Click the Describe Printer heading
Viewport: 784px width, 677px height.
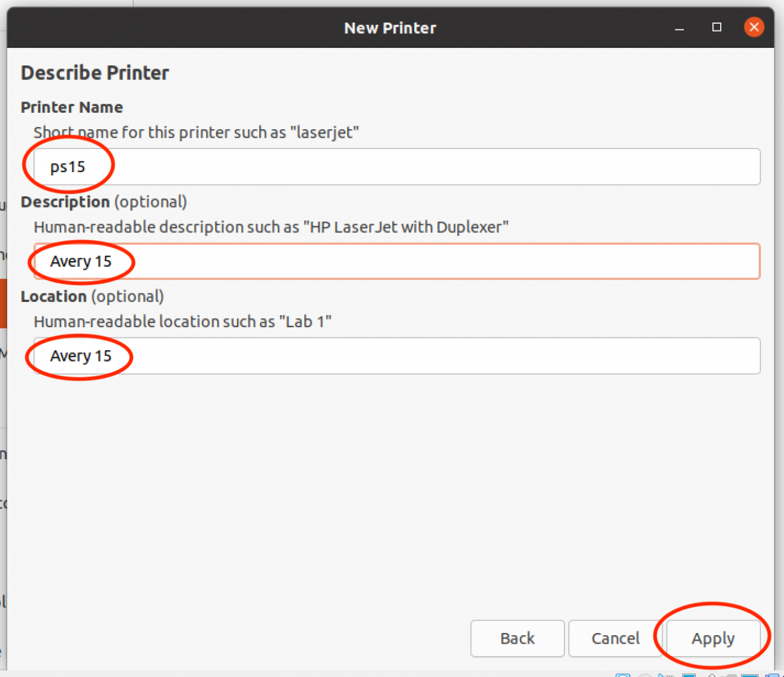point(95,73)
